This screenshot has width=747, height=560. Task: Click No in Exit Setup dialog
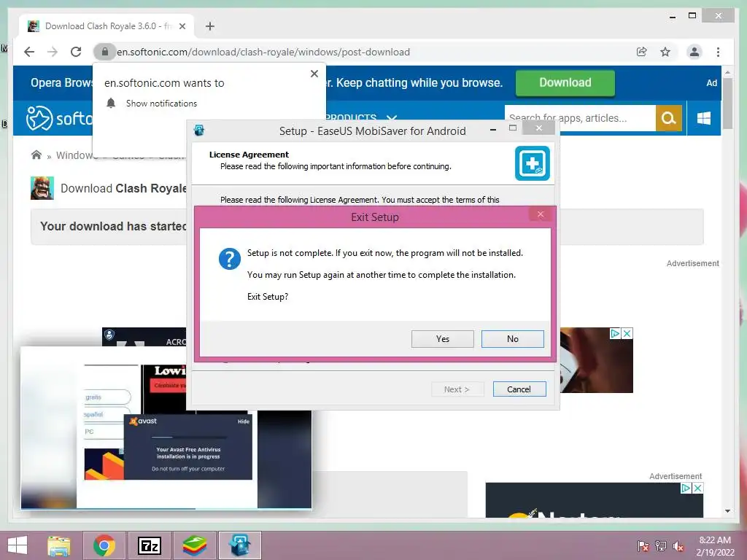pos(513,339)
